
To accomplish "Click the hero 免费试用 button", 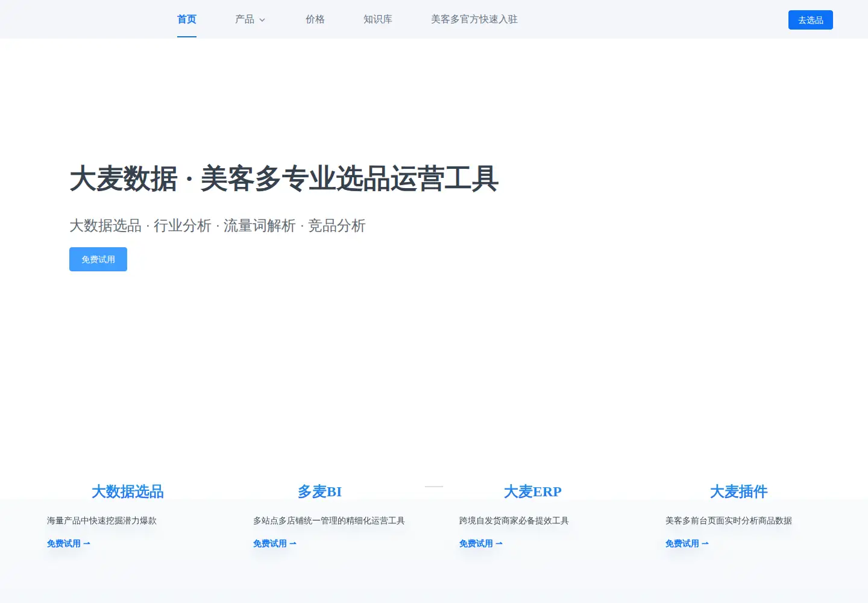I will pyautogui.click(x=98, y=259).
